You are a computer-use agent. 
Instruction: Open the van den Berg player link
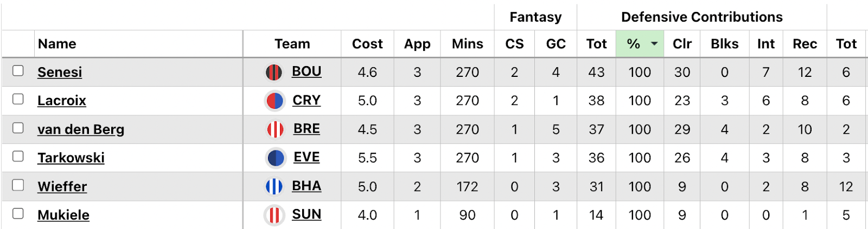pyautogui.click(x=81, y=129)
